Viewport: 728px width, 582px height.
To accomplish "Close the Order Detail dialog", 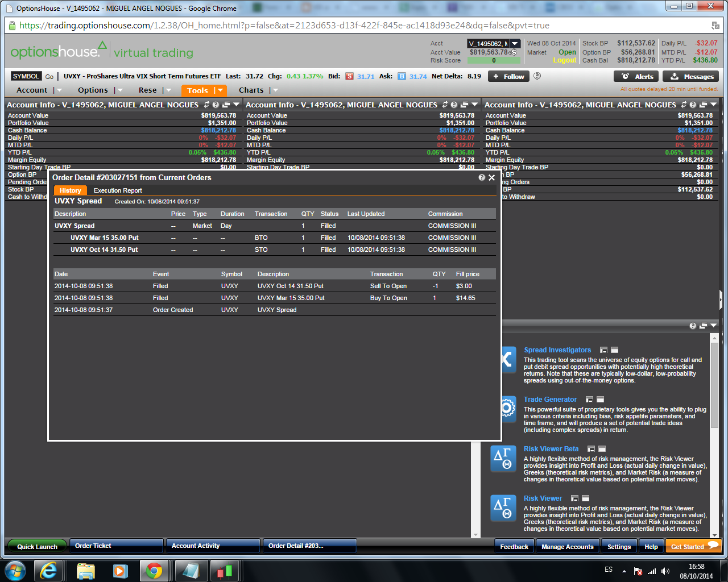I will coord(492,177).
